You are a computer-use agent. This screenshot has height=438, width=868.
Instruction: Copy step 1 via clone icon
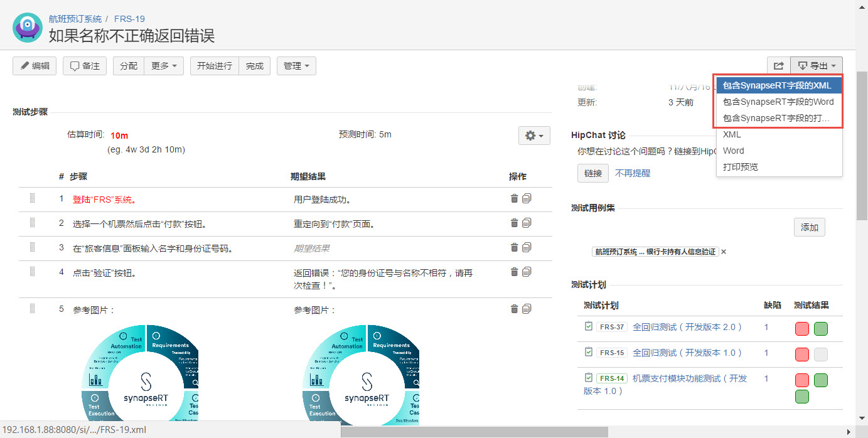click(x=527, y=198)
